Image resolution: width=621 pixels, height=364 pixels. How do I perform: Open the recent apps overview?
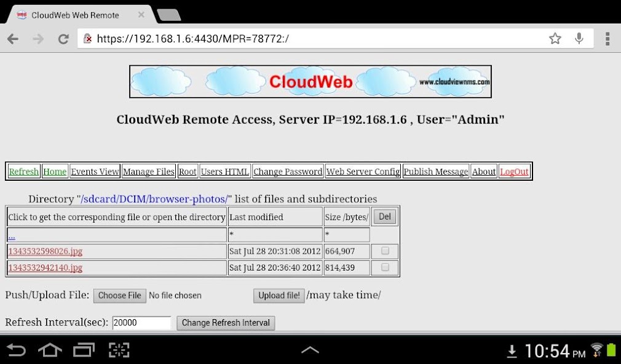click(84, 350)
